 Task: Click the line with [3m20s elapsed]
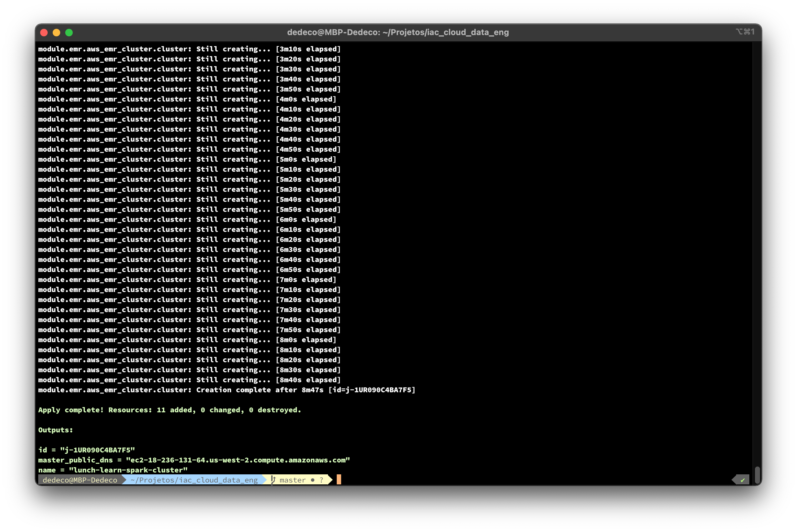tap(189, 59)
